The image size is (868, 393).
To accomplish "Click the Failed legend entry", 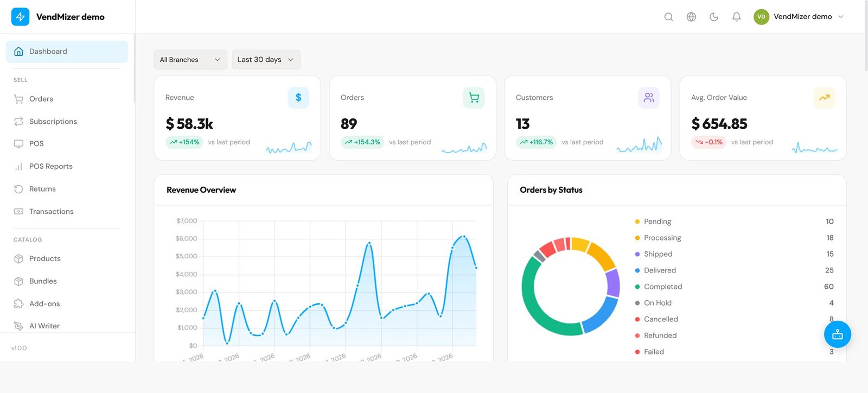I will click(734, 352).
